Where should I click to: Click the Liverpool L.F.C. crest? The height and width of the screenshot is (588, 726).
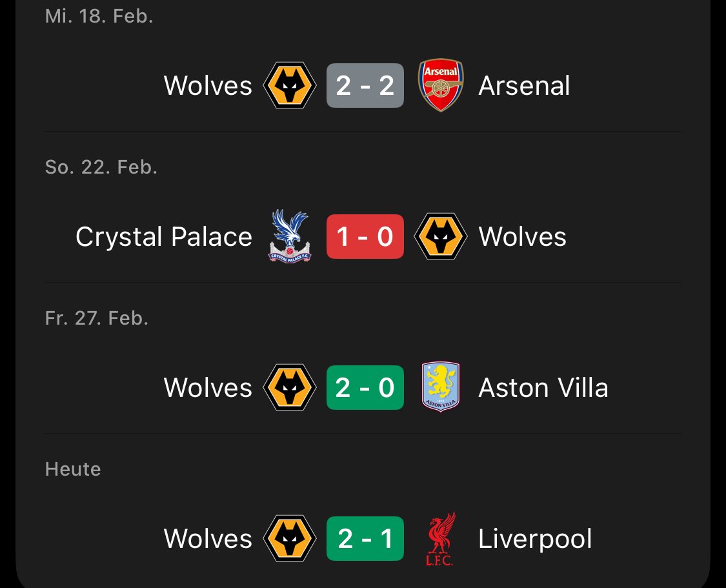coord(441,538)
